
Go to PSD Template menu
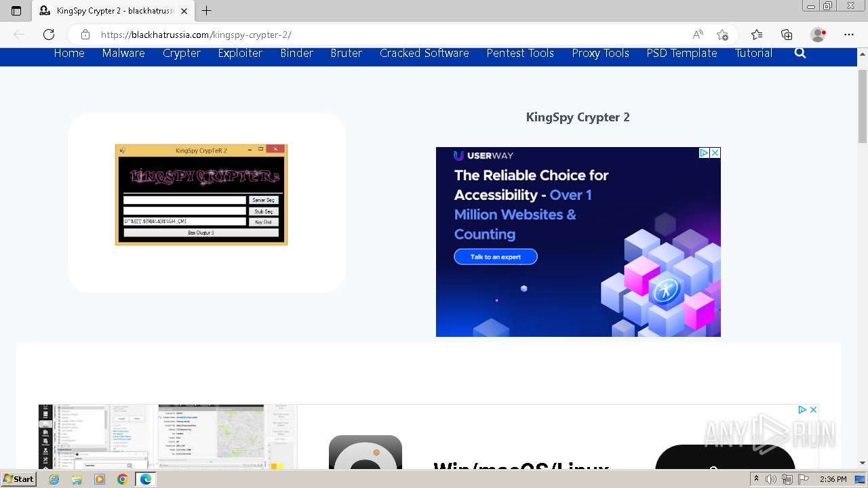(682, 53)
